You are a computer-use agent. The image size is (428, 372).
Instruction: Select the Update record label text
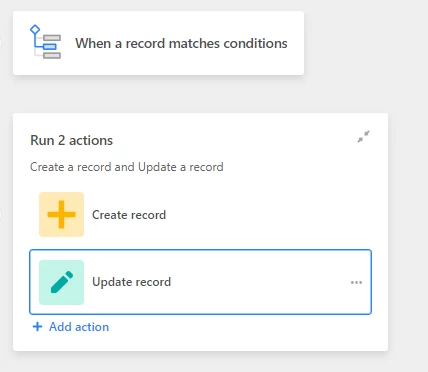tap(131, 282)
